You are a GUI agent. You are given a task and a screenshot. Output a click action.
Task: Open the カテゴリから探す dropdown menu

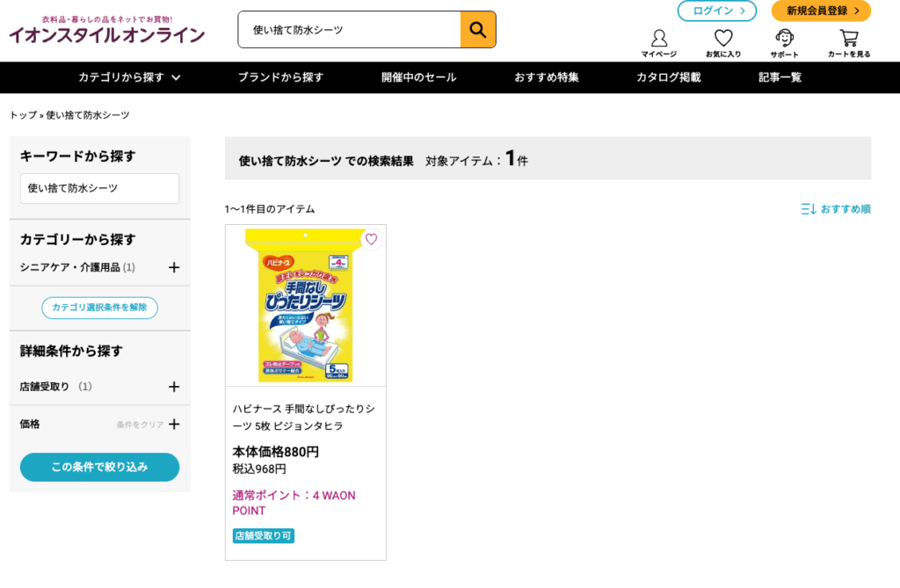click(130, 77)
